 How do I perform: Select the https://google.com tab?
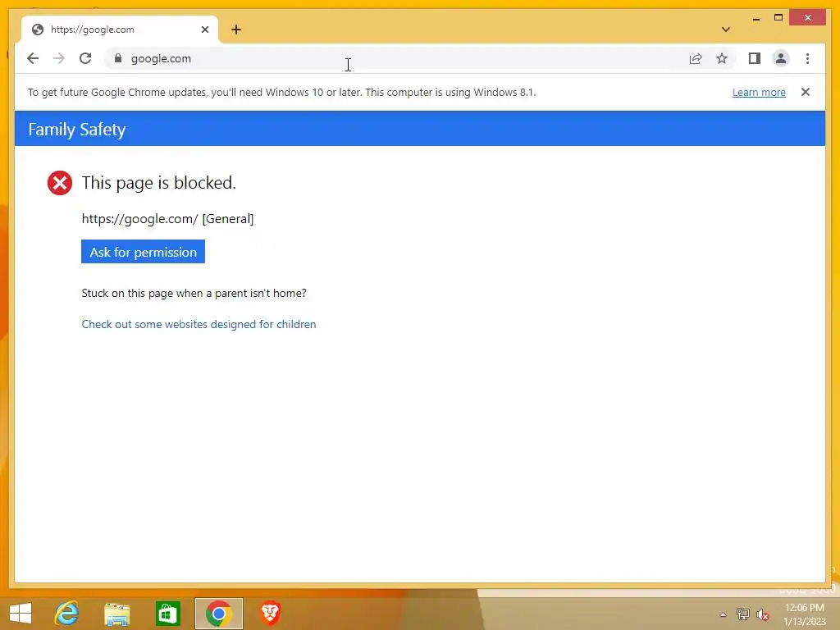[x=120, y=30]
